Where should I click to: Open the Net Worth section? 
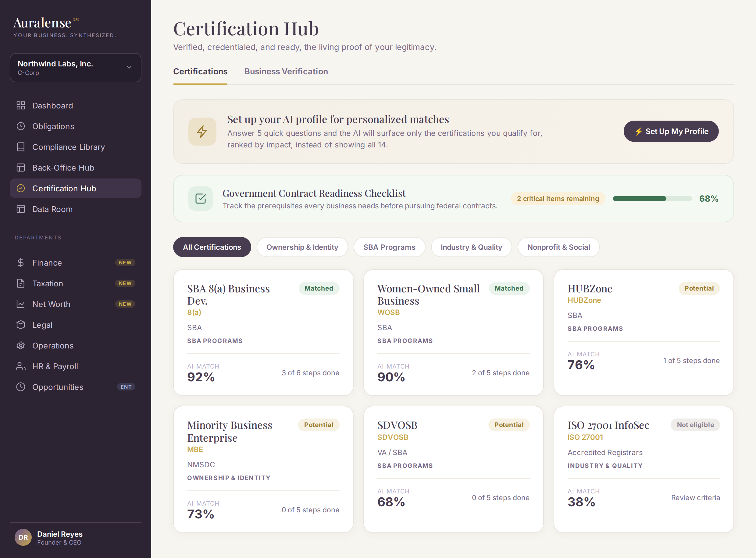pyautogui.click(x=75, y=304)
